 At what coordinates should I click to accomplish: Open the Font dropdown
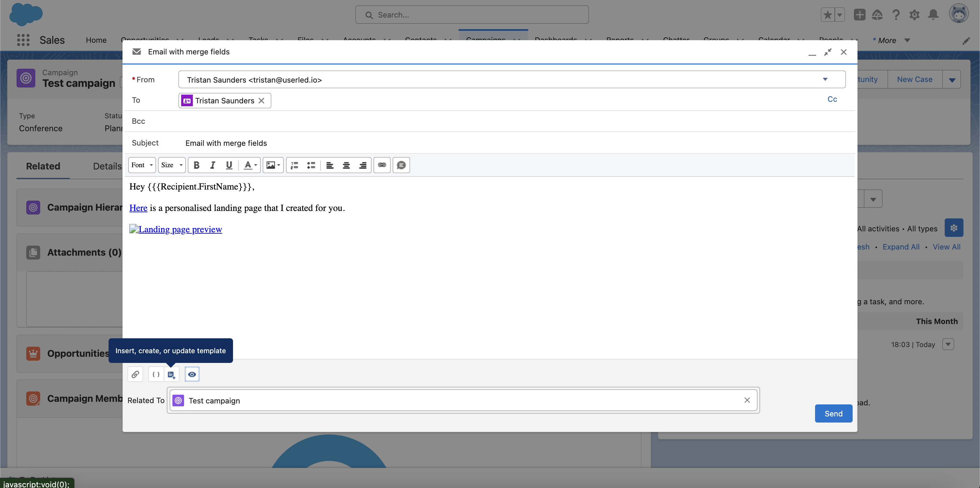tap(142, 165)
